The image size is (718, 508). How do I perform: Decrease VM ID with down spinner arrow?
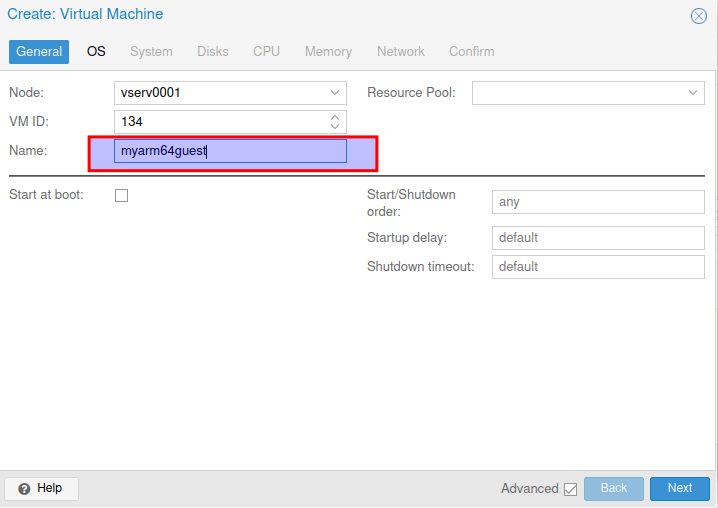335,127
